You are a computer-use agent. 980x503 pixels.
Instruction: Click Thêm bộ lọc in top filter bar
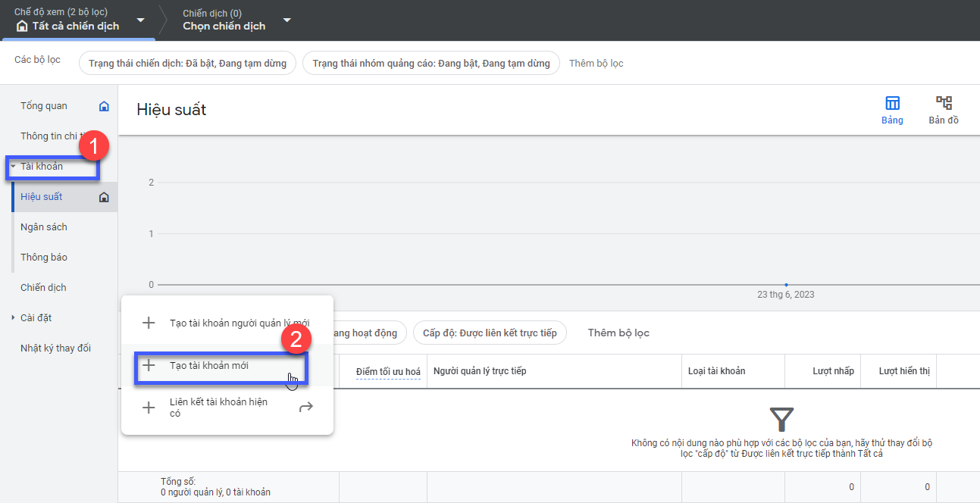(596, 64)
